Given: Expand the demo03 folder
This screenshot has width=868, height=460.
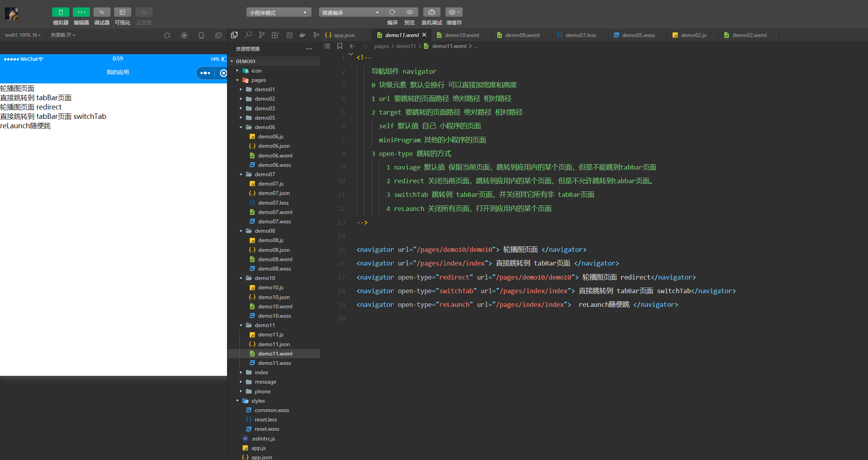Looking at the screenshot, I should coord(241,108).
